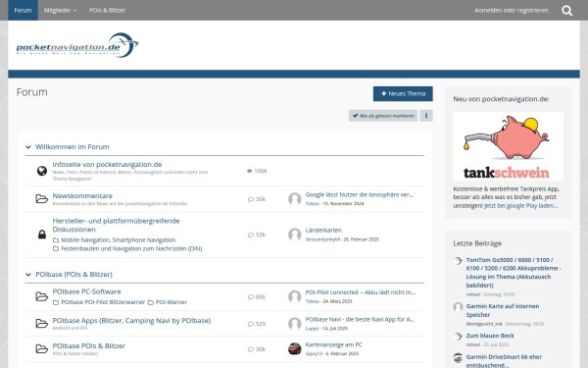
Task: Click Anmelden oder registrieren
Action: coord(512,10)
